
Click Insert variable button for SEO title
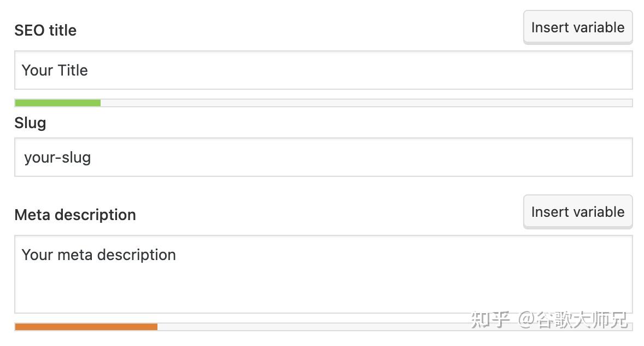[x=577, y=27]
